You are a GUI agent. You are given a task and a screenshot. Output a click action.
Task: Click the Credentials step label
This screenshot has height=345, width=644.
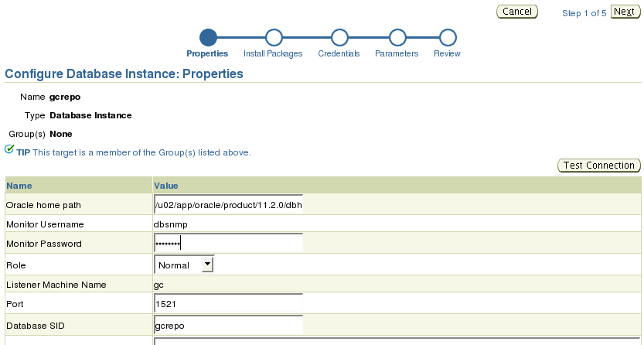point(339,53)
